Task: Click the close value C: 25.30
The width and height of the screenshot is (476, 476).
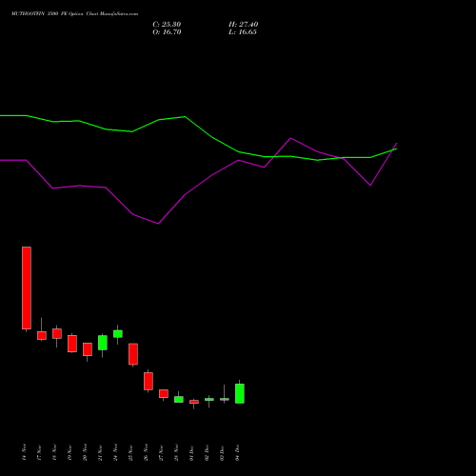Action: (x=167, y=25)
